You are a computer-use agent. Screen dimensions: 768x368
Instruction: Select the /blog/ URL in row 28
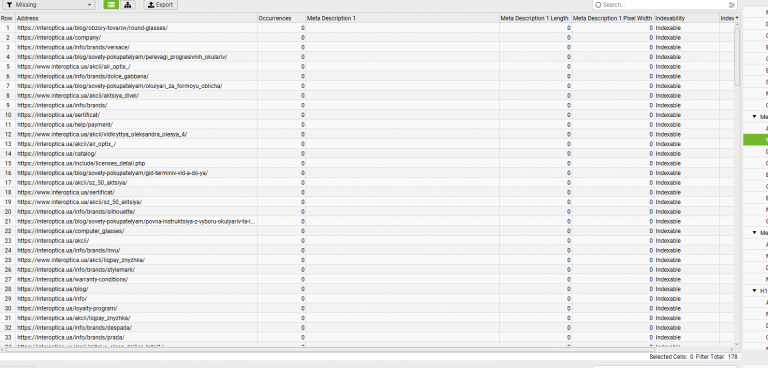pos(52,289)
